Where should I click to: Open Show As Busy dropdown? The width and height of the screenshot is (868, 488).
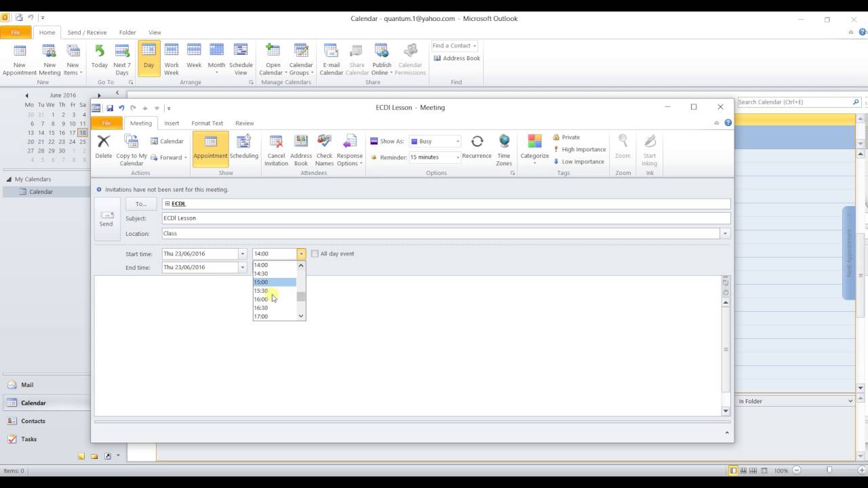458,142
